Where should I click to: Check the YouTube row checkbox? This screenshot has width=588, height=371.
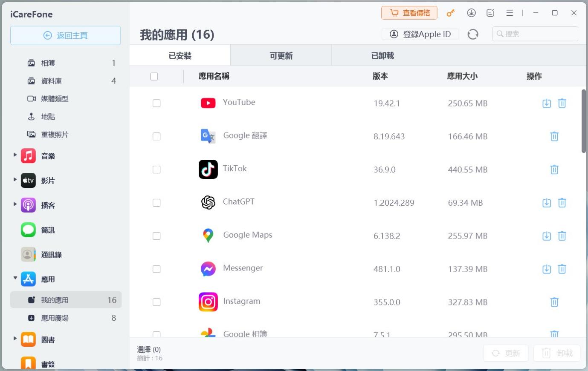(156, 103)
